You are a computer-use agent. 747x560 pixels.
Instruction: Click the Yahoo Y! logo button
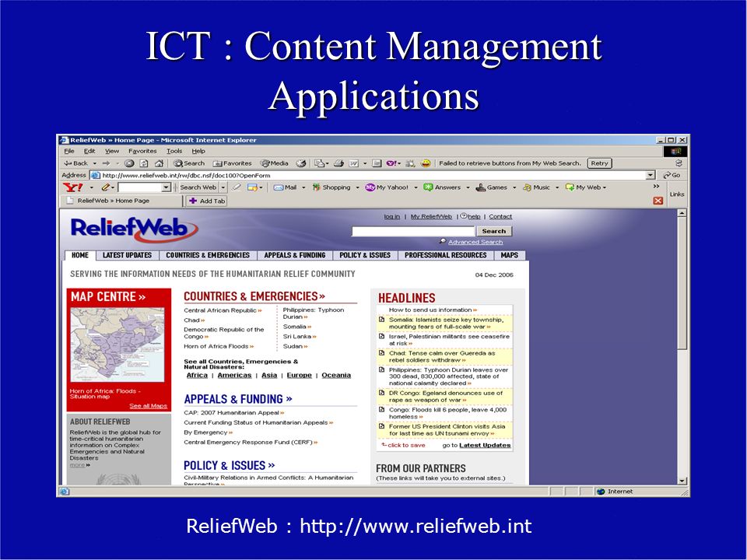coord(73,187)
